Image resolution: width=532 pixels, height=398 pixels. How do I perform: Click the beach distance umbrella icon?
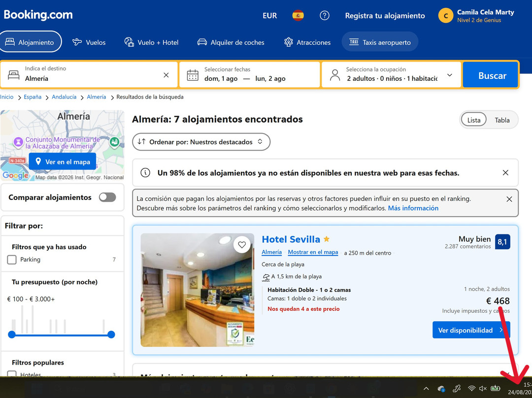(x=266, y=277)
